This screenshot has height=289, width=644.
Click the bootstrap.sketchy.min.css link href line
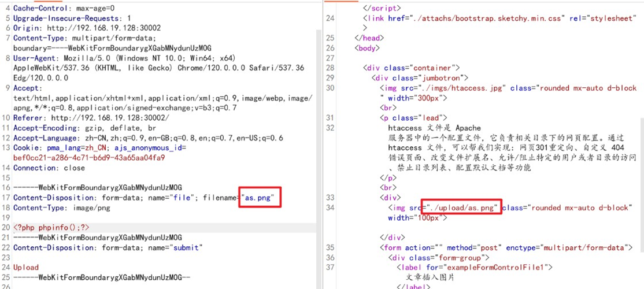pos(499,18)
